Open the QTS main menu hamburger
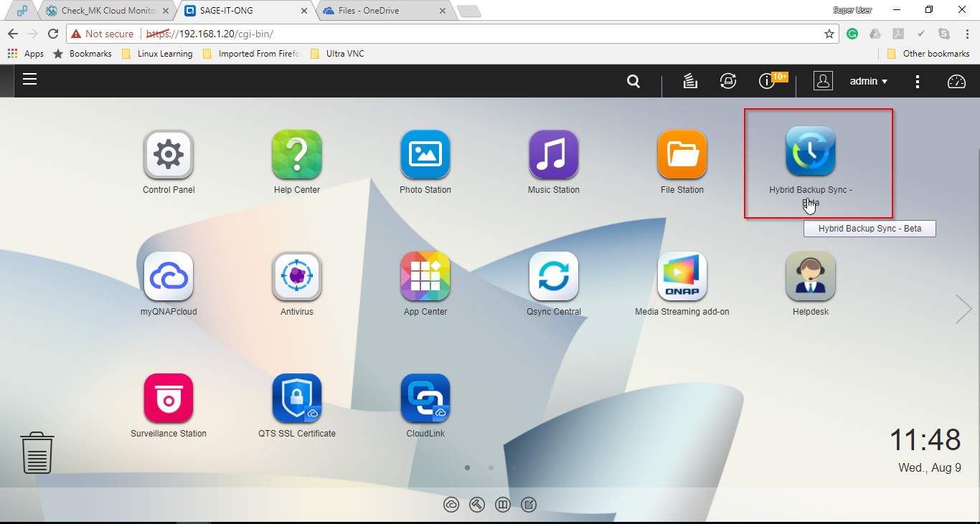 coord(29,80)
